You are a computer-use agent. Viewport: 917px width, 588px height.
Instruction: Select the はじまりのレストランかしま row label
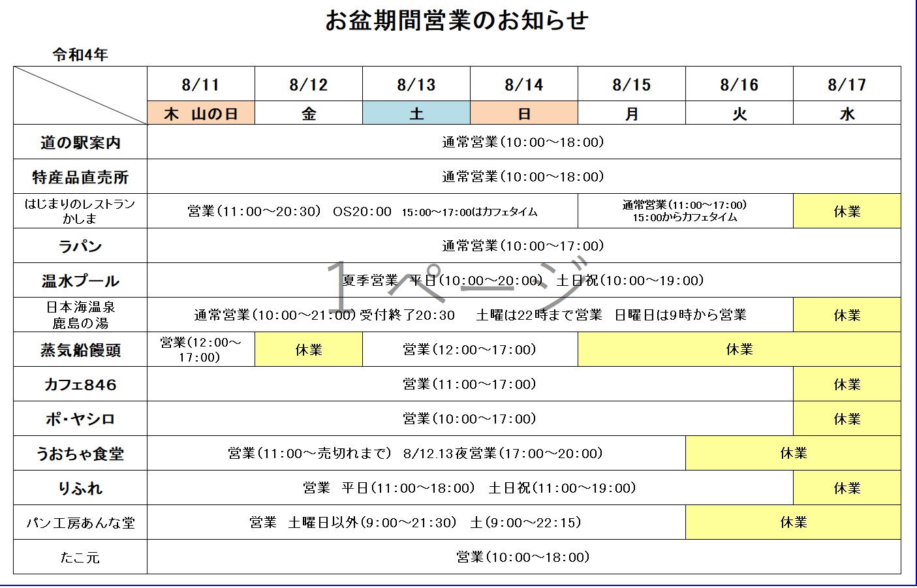80,211
